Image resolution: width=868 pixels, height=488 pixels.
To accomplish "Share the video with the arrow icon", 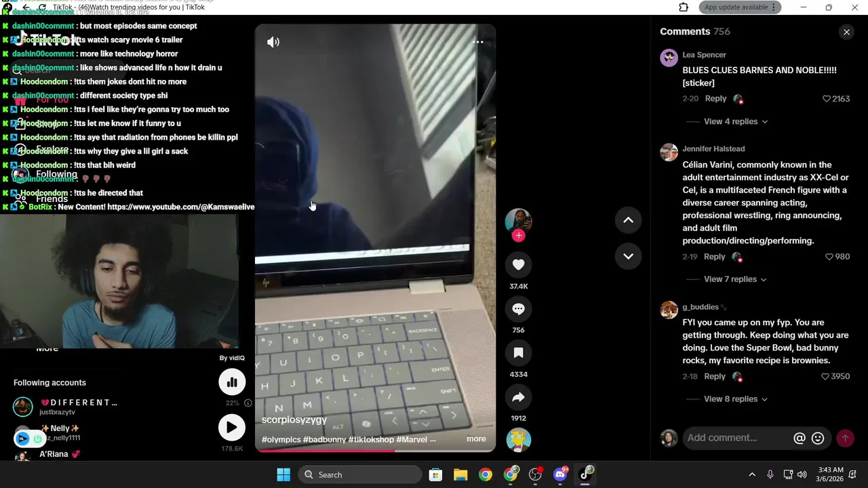I will point(518,396).
